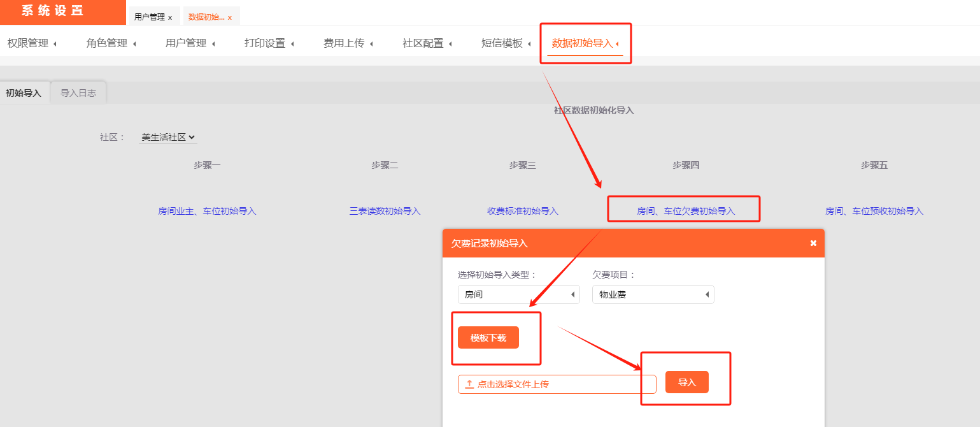Open 选择初始导入类型 dropdown showing 房间

point(518,294)
